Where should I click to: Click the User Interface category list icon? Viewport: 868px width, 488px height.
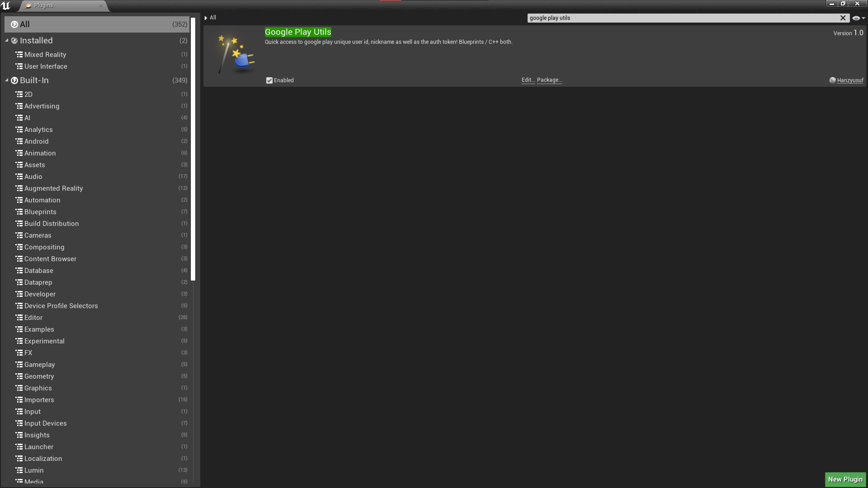(19, 66)
